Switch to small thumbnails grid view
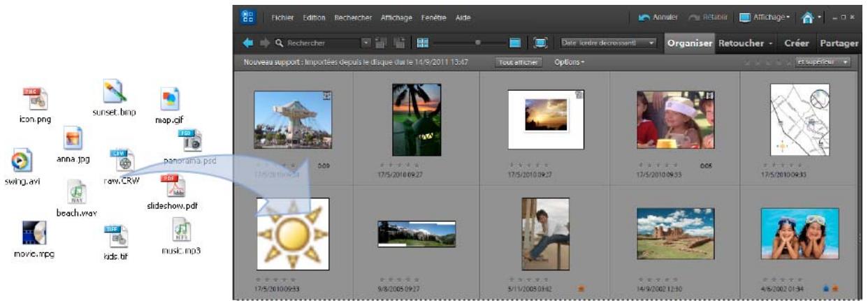The image size is (868, 301). tap(422, 43)
